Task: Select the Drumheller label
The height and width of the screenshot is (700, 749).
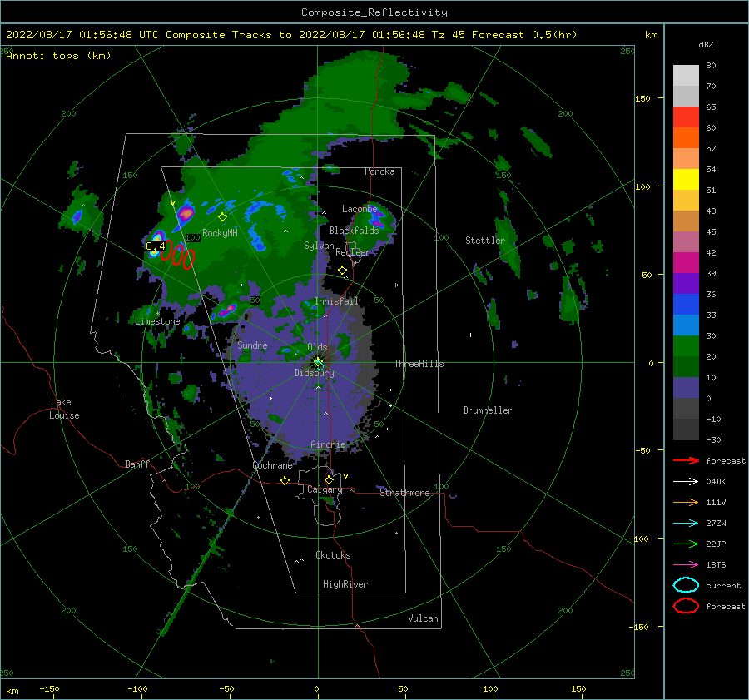Action: (x=488, y=410)
